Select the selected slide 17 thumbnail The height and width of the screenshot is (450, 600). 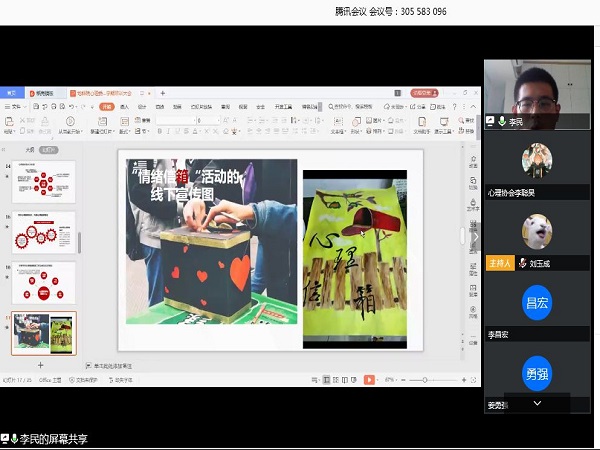43,334
